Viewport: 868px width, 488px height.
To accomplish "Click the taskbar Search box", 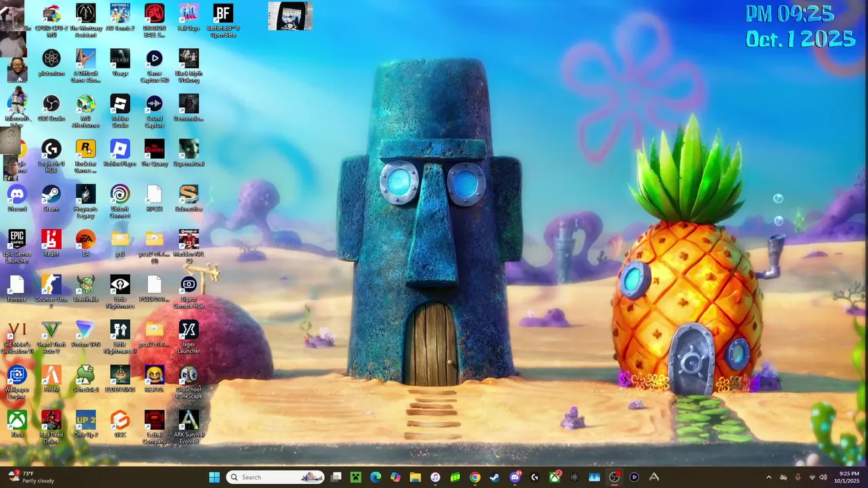I will point(275,477).
